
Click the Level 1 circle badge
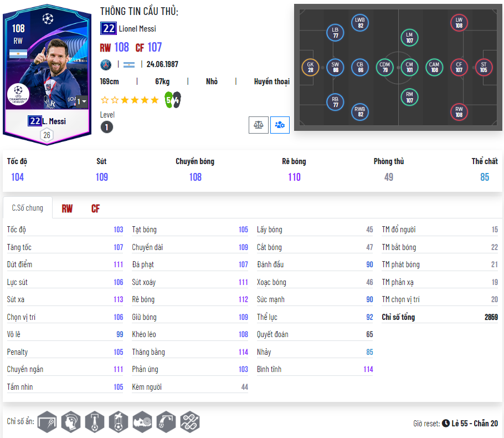tap(107, 127)
